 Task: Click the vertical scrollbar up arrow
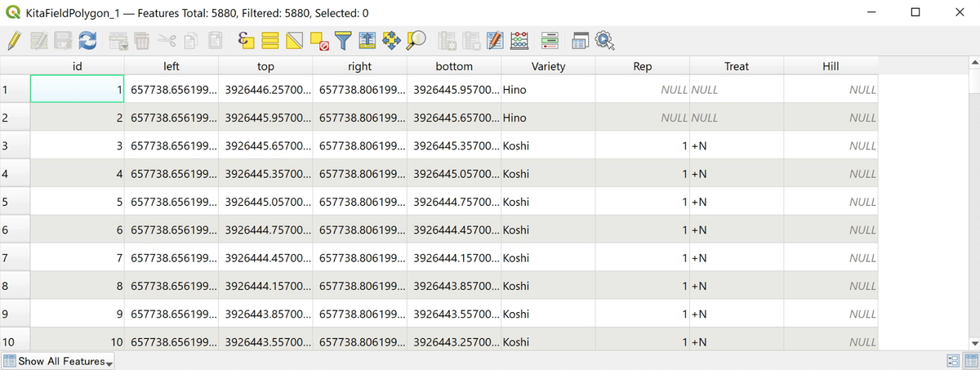tap(973, 64)
